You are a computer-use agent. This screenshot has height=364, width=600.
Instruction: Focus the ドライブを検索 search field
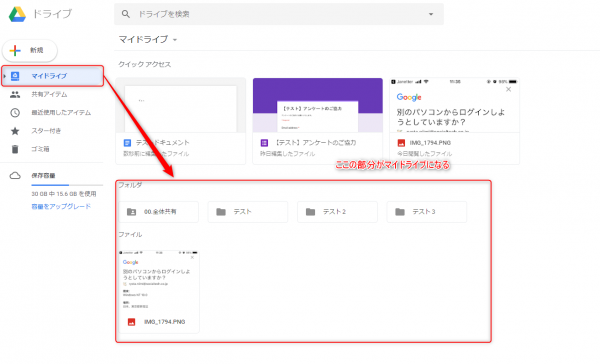coord(279,14)
